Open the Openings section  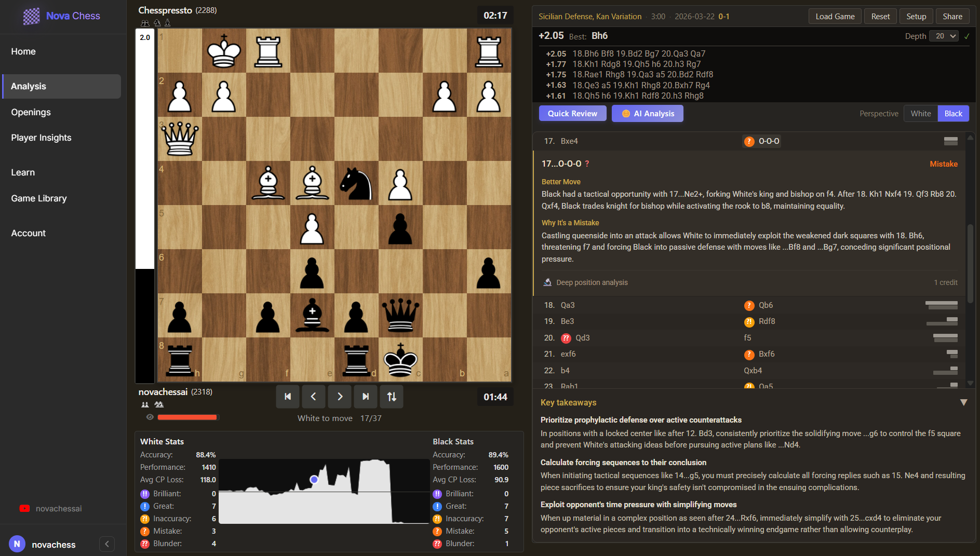(x=31, y=112)
